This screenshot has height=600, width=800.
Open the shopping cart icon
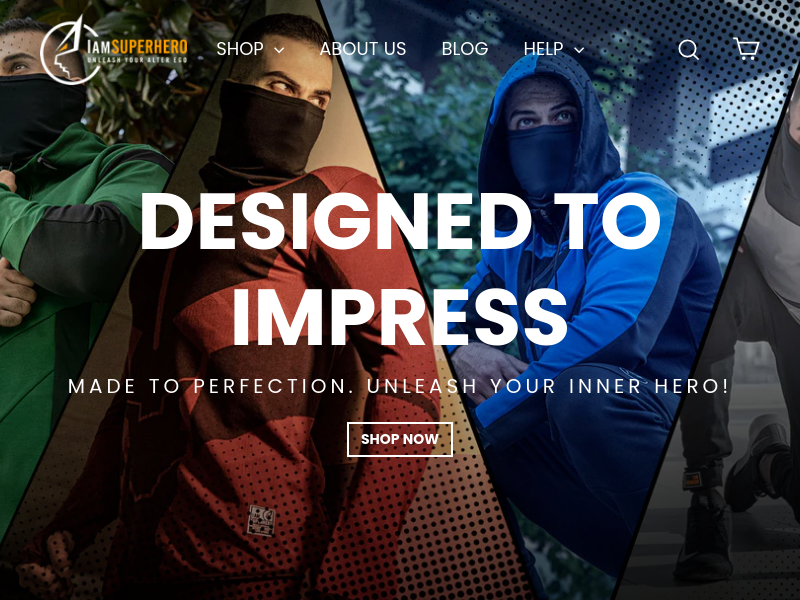tap(746, 48)
